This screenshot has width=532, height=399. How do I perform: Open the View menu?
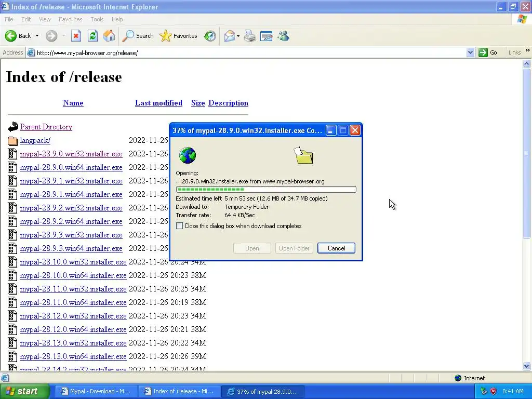click(45, 19)
